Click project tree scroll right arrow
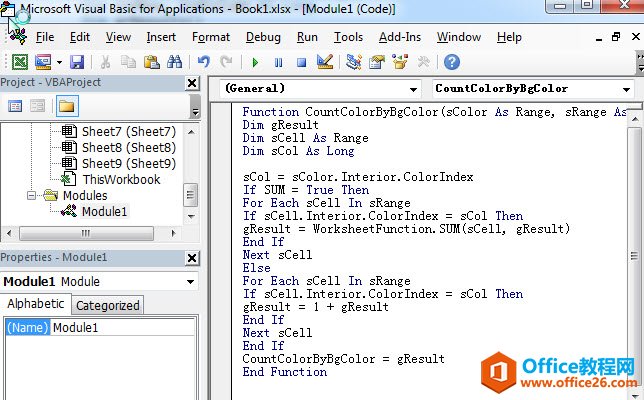 [173, 233]
